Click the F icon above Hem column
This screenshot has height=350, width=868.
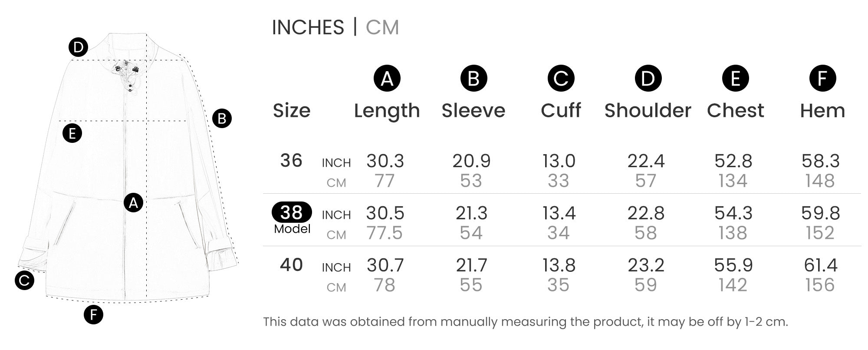[x=822, y=79]
